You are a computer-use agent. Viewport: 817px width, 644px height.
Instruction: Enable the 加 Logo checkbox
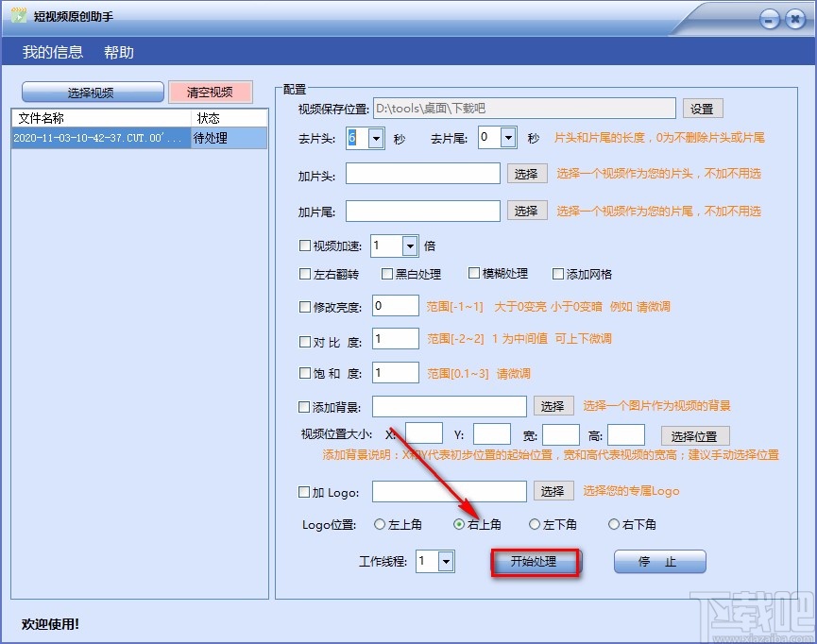(x=304, y=492)
